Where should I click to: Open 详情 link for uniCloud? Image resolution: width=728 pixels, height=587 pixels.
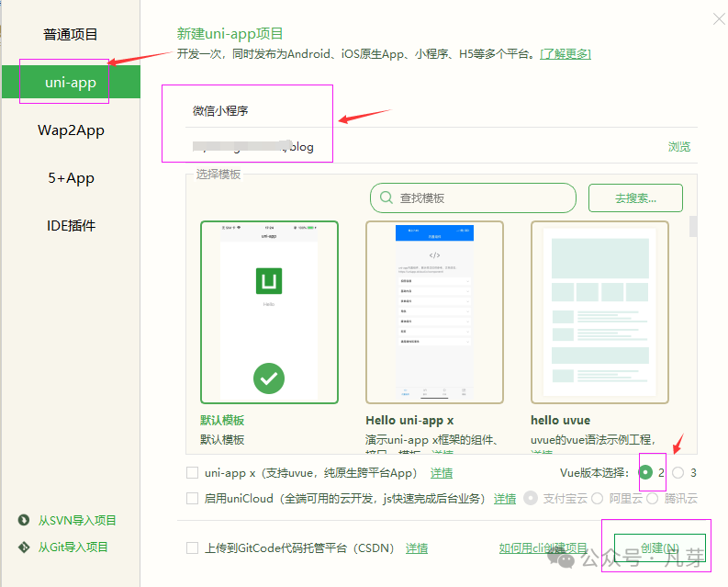tap(505, 499)
